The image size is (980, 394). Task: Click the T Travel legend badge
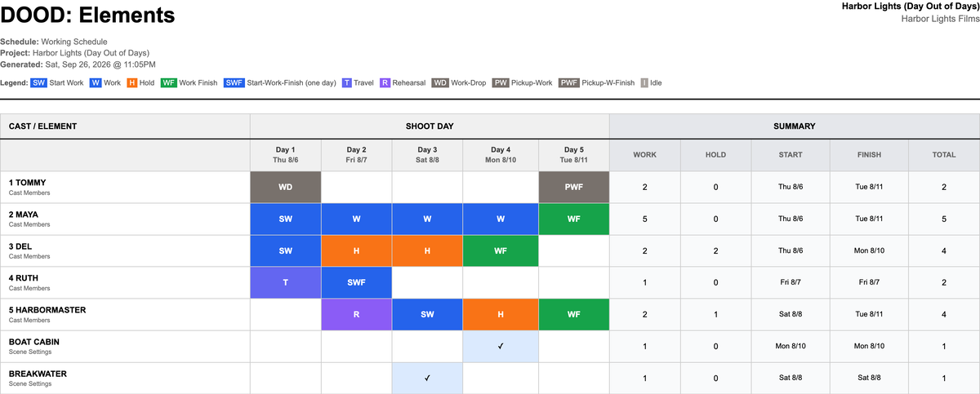point(347,82)
